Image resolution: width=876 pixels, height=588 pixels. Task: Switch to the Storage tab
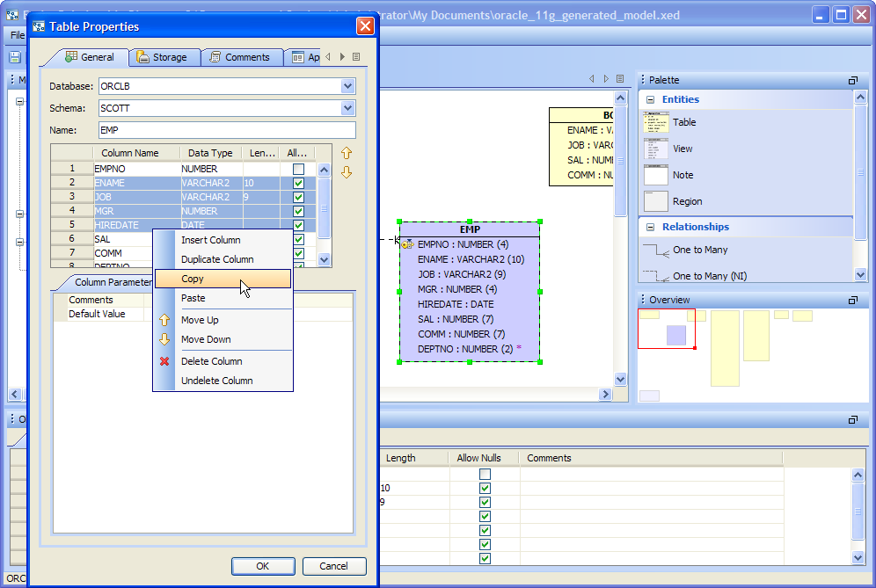coord(164,57)
